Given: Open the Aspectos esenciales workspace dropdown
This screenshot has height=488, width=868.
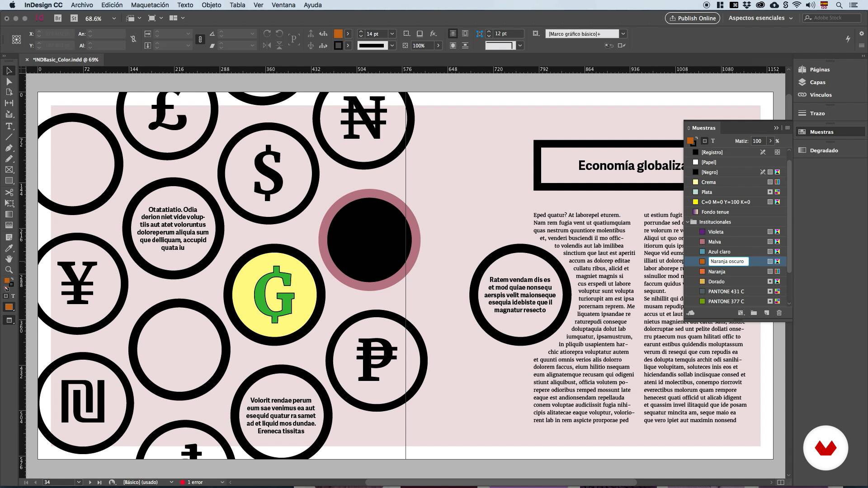Looking at the screenshot, I should pyautogui.click(x=760, y=18).
